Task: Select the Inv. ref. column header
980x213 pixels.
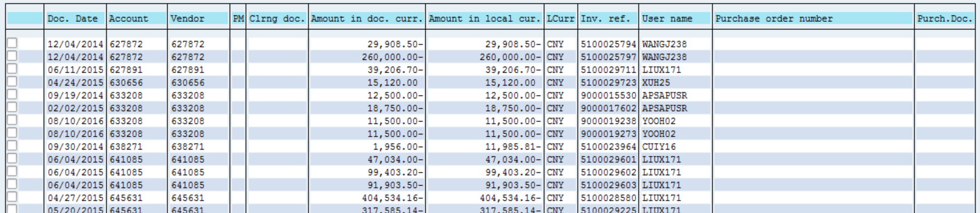Action: coord(609,19)
